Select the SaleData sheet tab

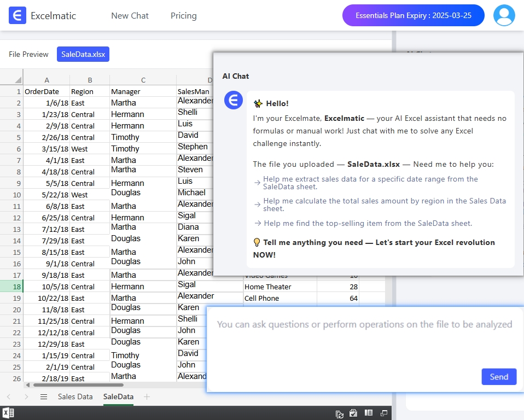point(118,397)
